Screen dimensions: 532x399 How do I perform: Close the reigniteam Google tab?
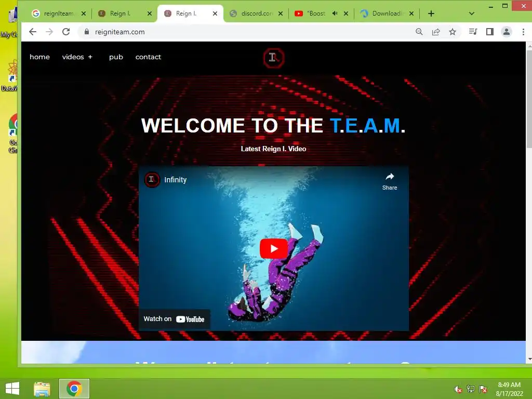point(84,14)
